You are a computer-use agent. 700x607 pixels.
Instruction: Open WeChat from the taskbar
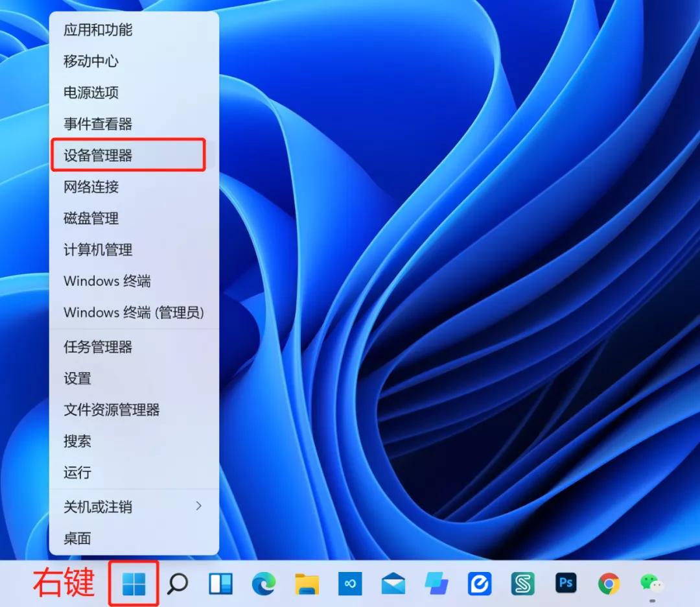coord(651,584)
